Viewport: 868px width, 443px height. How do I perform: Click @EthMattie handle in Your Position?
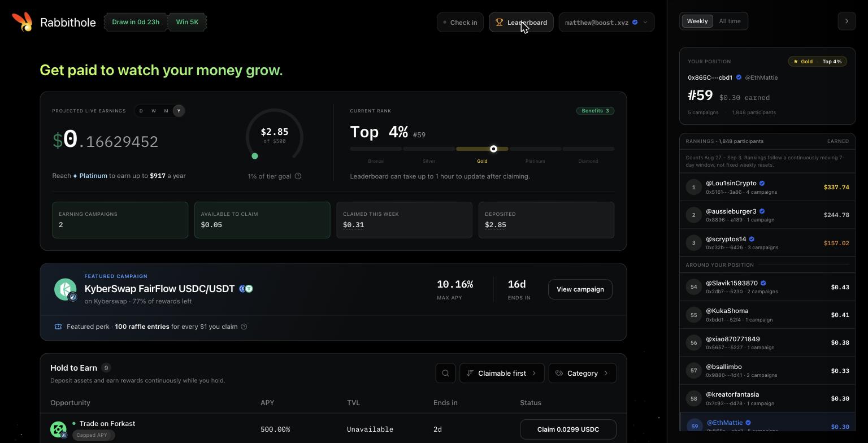coord(761,77)
